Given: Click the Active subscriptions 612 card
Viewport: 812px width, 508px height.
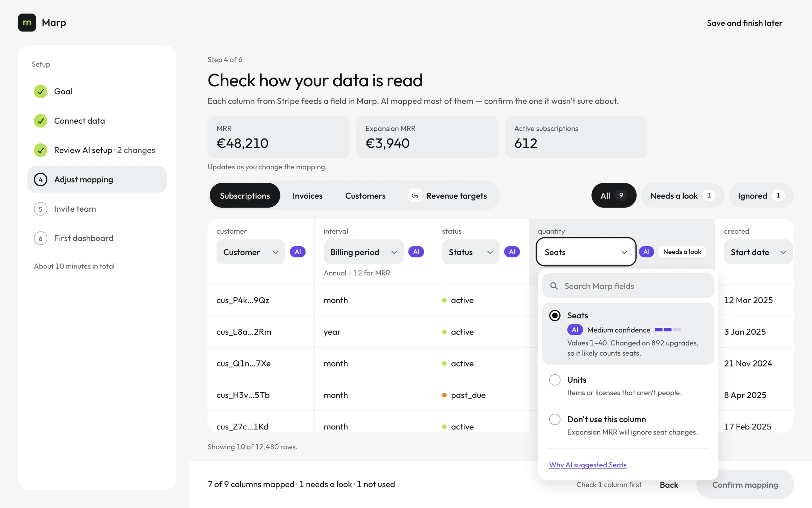Looking at the screenshot, I should (576, 137).
